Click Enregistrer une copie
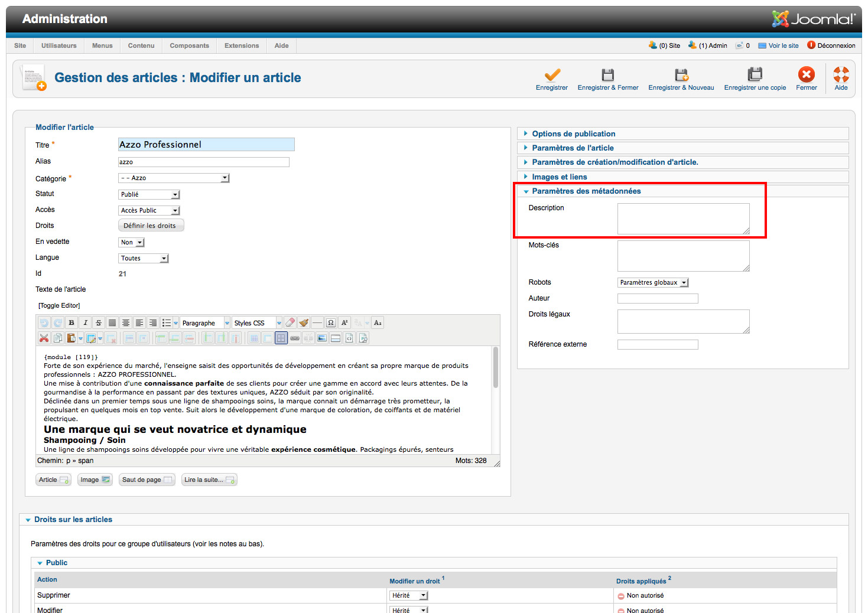Viewport: 868px width, 613px height. tap(755, 79)
